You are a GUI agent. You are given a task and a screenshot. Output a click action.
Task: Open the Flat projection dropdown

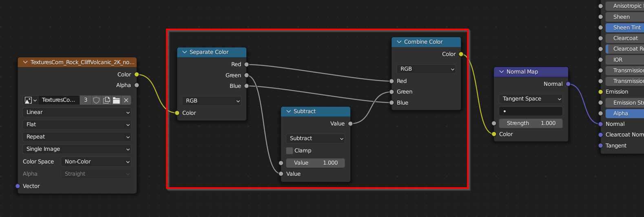[77, 125]
